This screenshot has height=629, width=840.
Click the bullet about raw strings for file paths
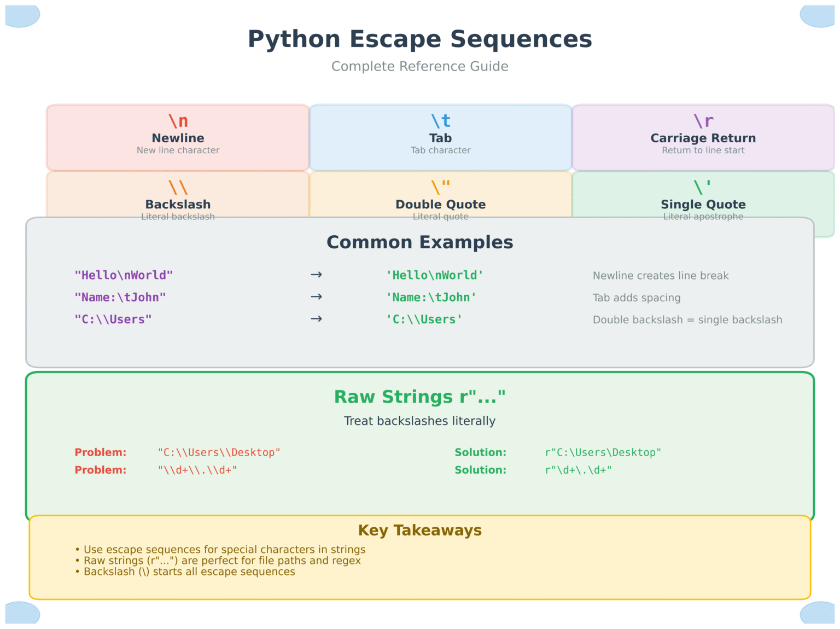(x=221, y=561)
